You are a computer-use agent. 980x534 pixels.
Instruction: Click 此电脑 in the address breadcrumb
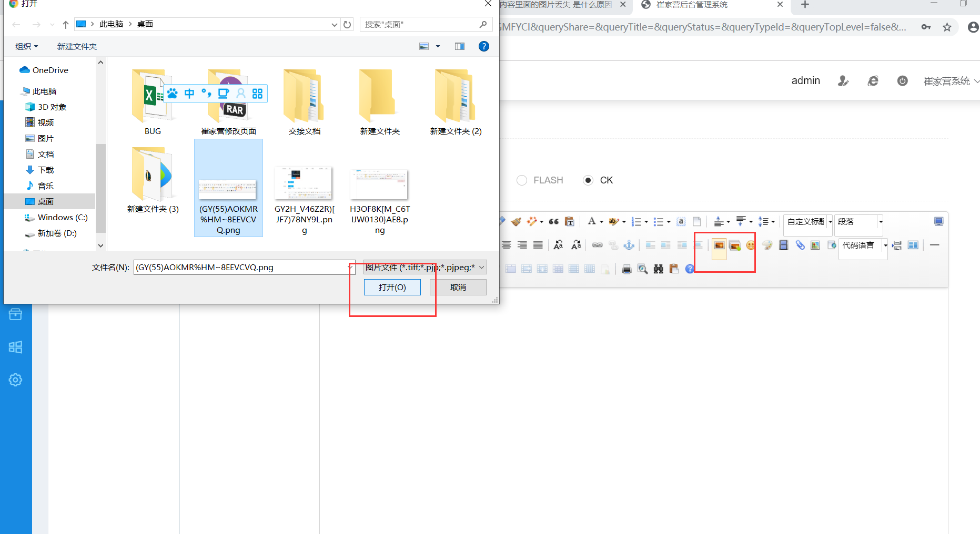pos(111,24)
